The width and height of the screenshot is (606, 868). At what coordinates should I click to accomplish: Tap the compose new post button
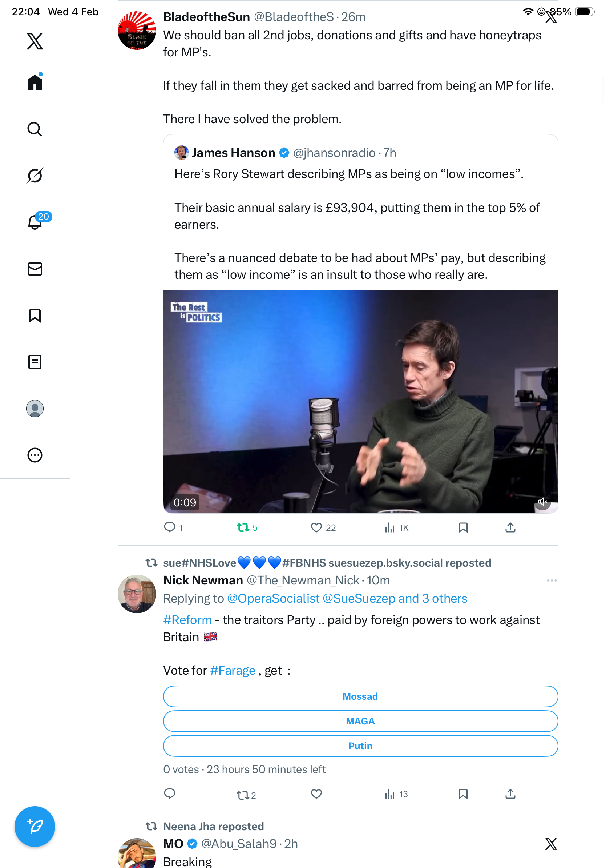(x=35, y=827)
